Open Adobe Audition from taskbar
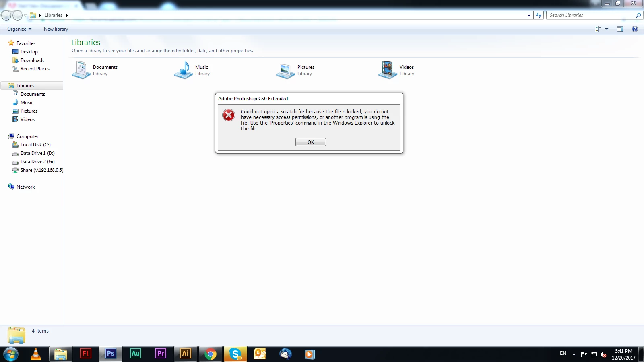This screenshot has width=644, height=362. [136, 354]
